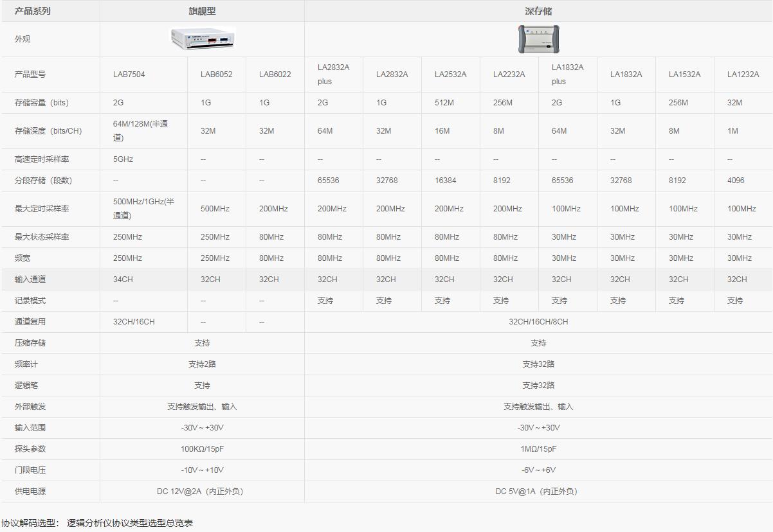Screen dimensions: 773x532
Task: Open the 逻辑分析仪协议类型选型总览表 link
Action: pos(130,523)
